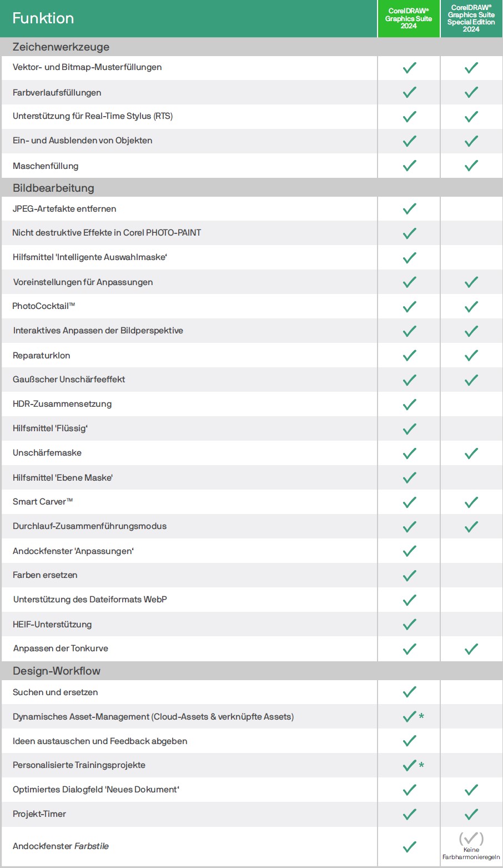The image size is (503, 868).
Task: Click Graphics Suite 2024 checkmark for Farbverlaufsfüllungen
Action: (409, 92)
